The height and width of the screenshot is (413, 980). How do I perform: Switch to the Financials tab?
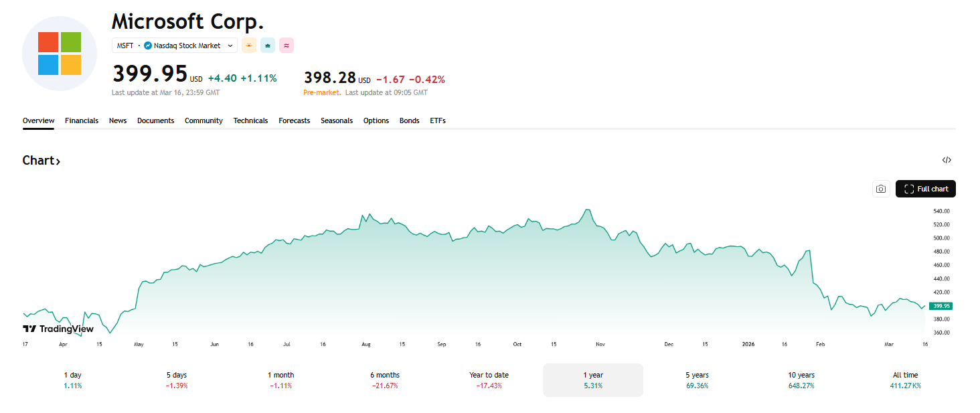click(x=82, y=120)
